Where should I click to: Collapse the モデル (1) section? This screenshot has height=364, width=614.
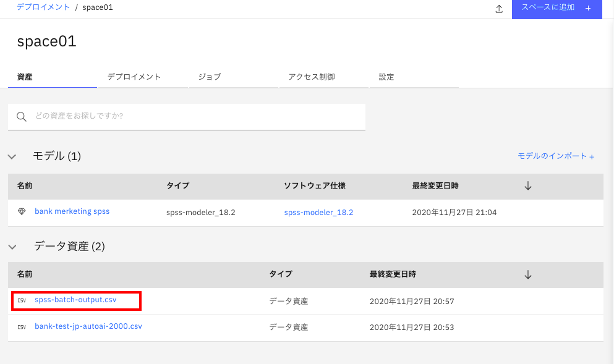[12, 156]
